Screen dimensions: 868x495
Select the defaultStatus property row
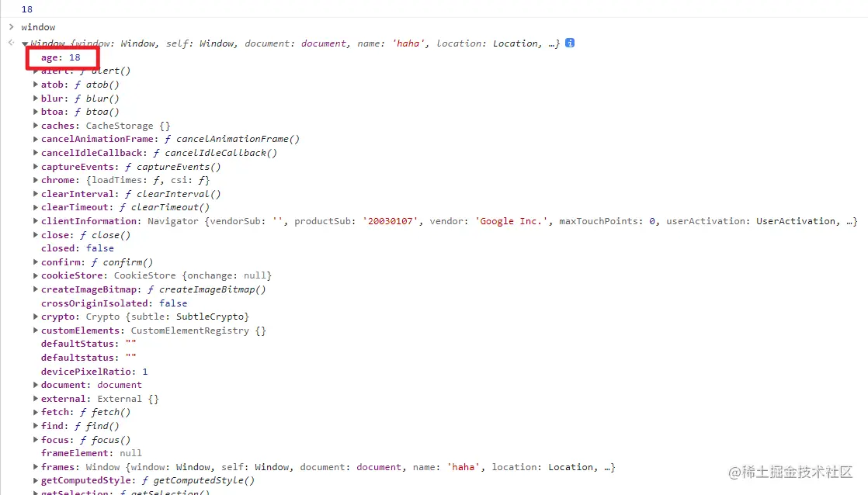coord(89,344)
